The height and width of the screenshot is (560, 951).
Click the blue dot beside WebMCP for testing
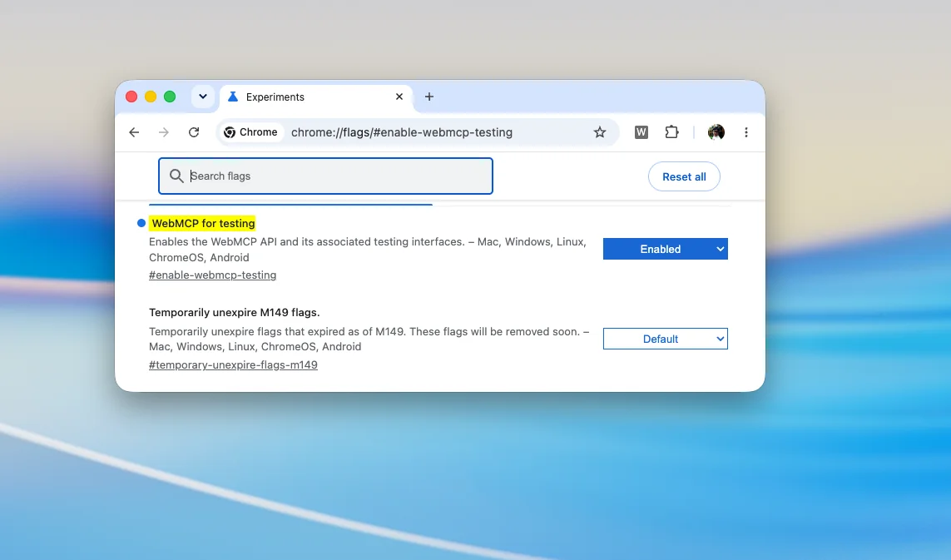141,223
